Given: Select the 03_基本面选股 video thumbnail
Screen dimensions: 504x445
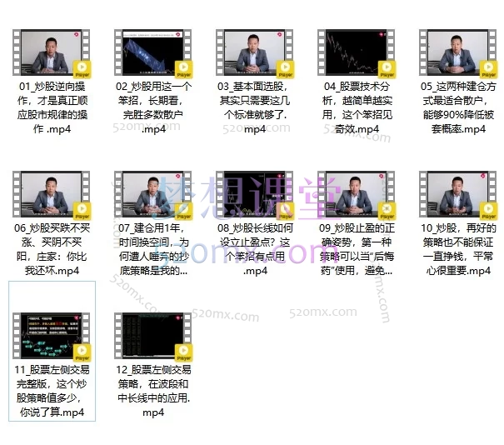Looking at the screenshot, I should [254, 52].
